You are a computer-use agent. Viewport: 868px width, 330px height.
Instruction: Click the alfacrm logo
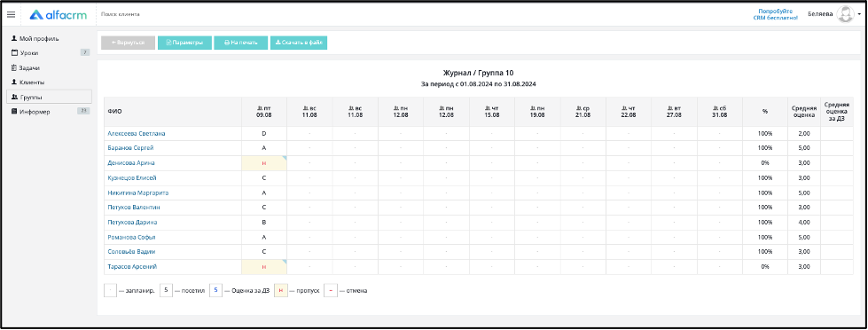tap(59, 15)
